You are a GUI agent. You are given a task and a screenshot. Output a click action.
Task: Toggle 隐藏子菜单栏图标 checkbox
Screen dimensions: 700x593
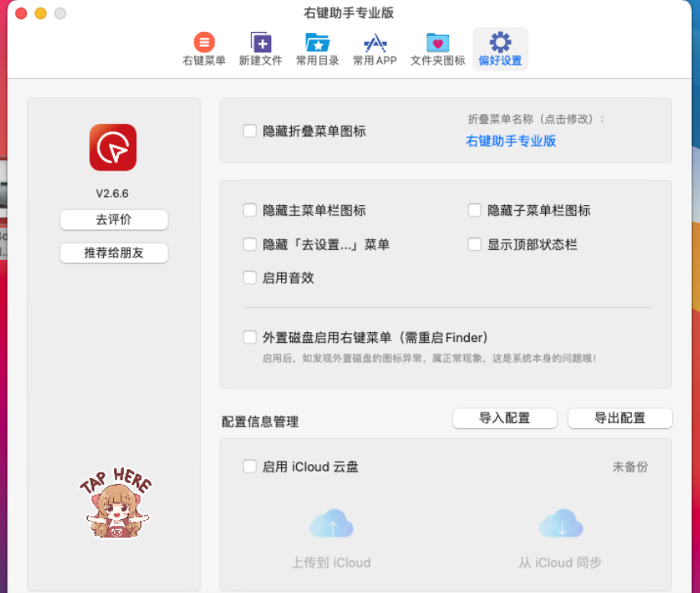click(x=475, y=210)
